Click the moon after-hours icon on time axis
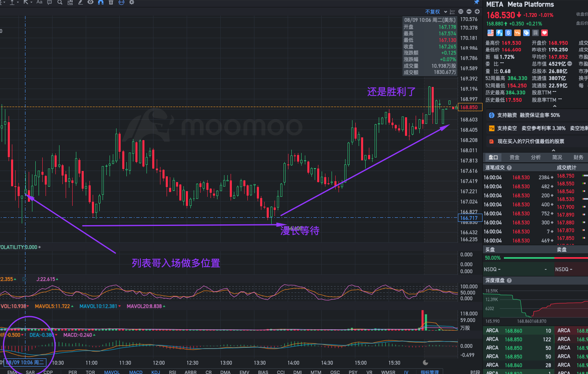Viewport: 588px width, 374px height. click(426, 363)
